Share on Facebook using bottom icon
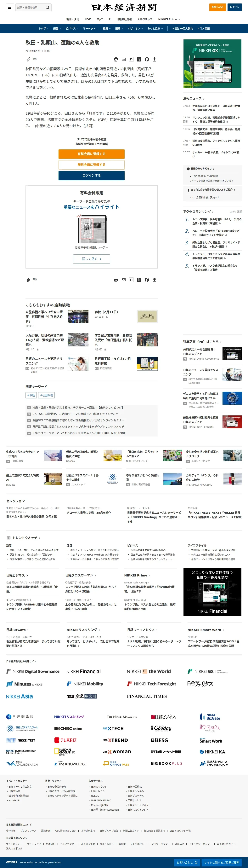248x868 pixels. [x=147, y=280]
